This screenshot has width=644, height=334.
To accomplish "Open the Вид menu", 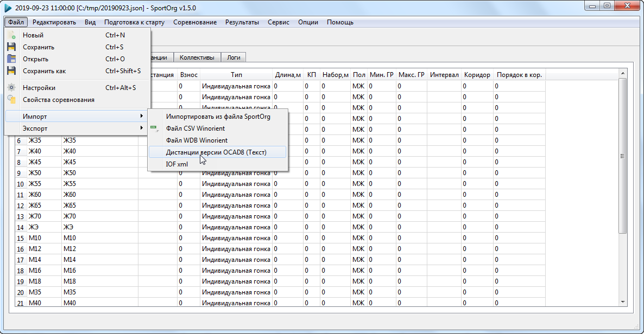I will 90,22.
